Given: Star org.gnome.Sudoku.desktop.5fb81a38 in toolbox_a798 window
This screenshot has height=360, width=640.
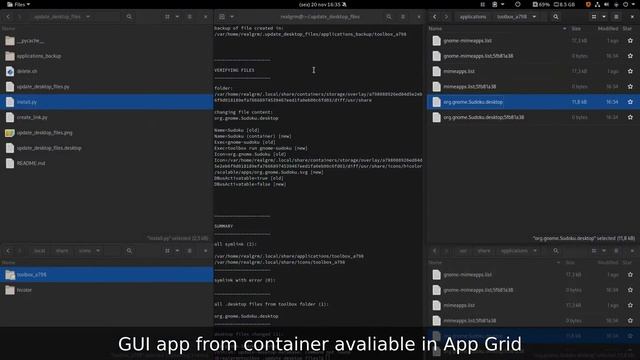Looking at the screenshot, I should coord(630,117).
